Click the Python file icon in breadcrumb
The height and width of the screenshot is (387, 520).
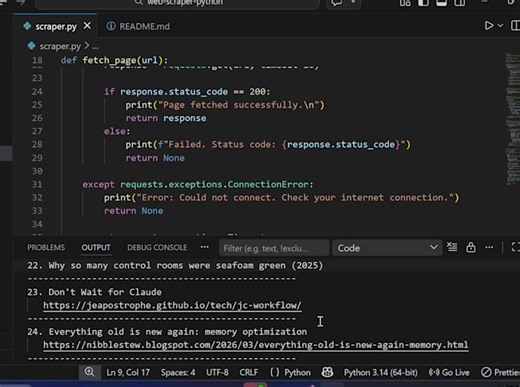pyautogui.click(x=31, y=46)
